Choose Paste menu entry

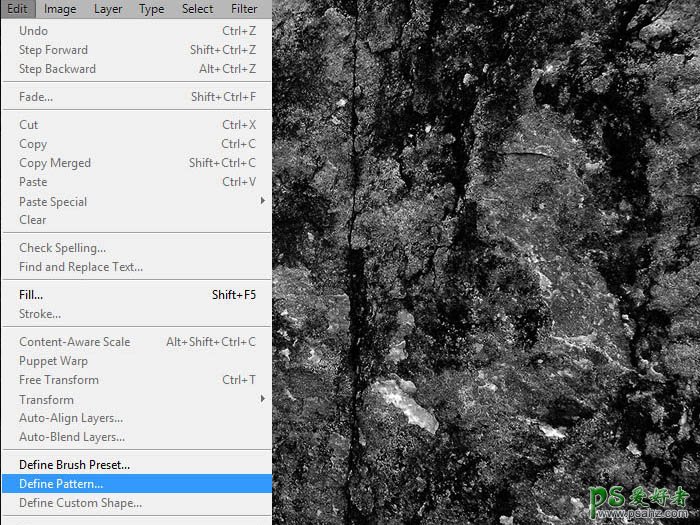[137, 182]
